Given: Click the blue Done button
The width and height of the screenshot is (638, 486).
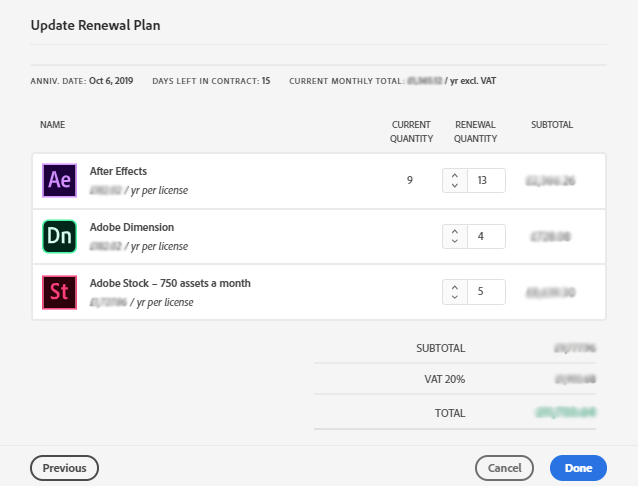Looking at the screenshot, I should click(x=578, y=467).
